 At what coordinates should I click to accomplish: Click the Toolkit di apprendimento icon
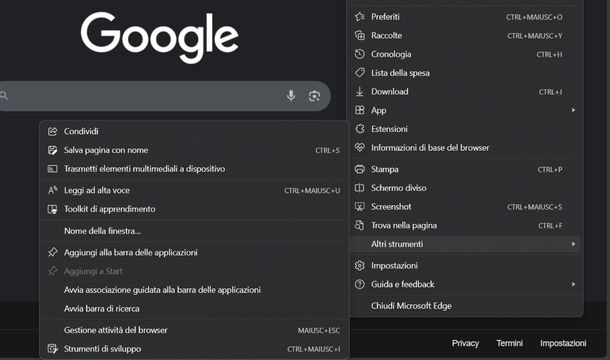click(x=53, y=209)
